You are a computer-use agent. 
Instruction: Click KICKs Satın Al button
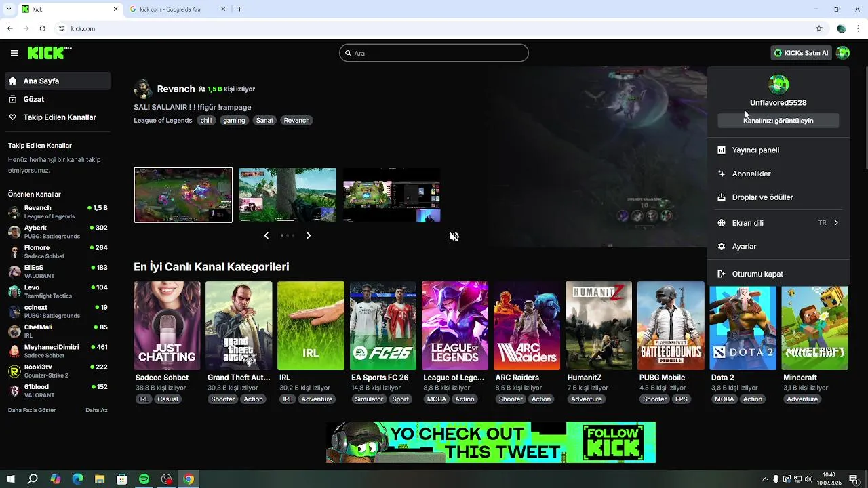(801, 53)
